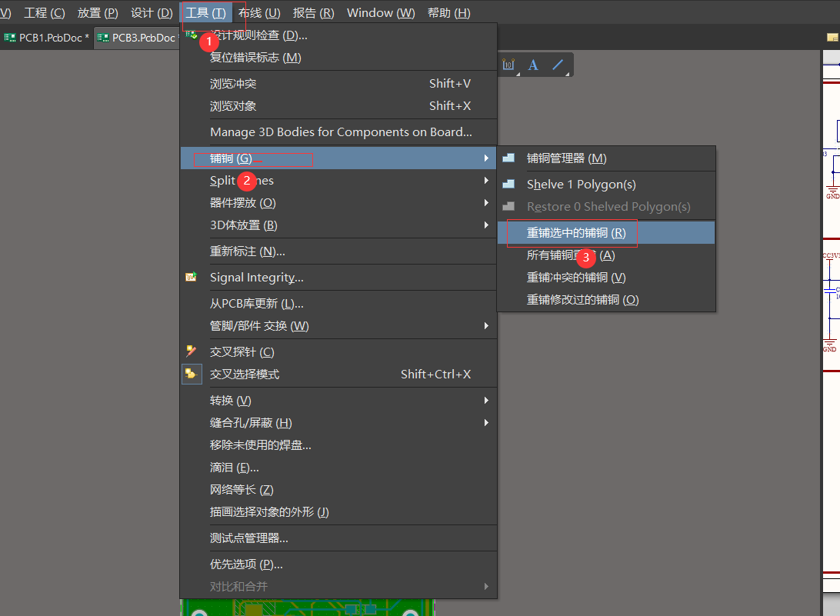Select 复位错误标志 (M)
Image resolution: width=840 pixels, height=616 pixels.
(x=338, y=58)
